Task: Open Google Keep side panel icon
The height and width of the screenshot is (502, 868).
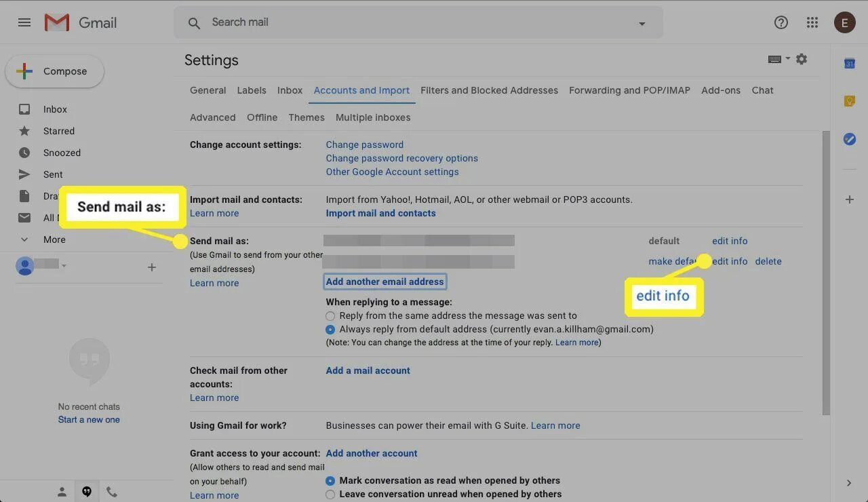Action: 849,101
